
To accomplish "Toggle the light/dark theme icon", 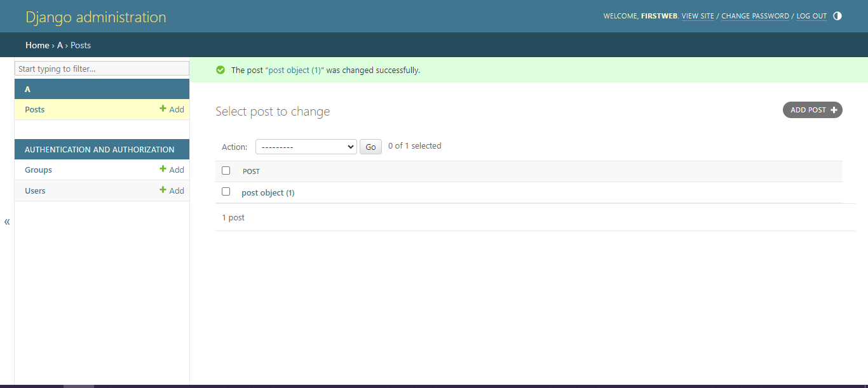I will (x=837, y=16).
